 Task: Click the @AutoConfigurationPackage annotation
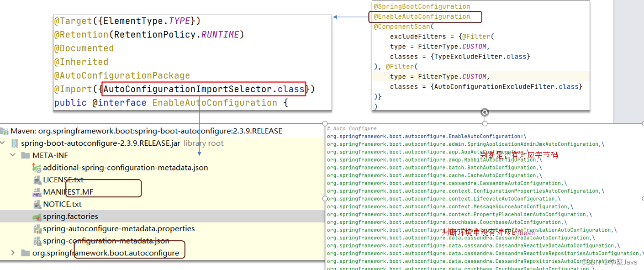pyautogui.click(x=122, y=75)
